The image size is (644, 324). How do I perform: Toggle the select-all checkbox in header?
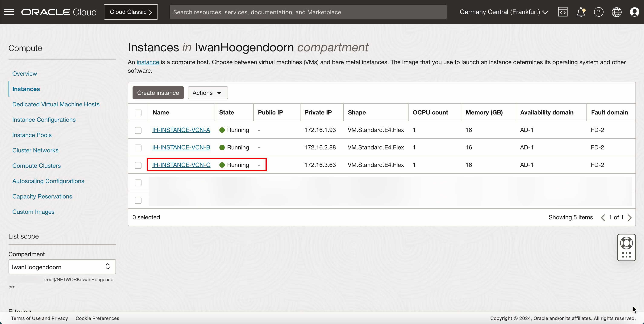click(x=138, y=113)
